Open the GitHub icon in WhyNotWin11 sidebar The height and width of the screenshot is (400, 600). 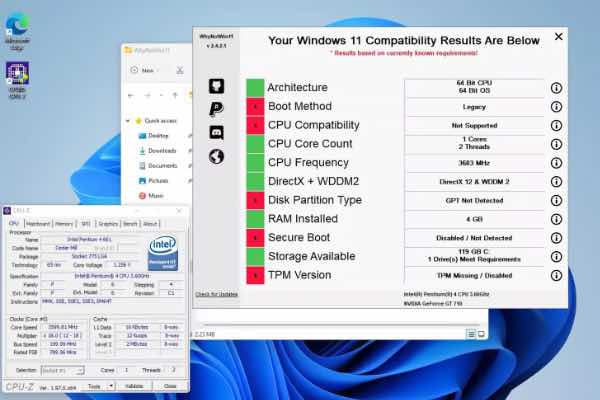(216, 86)
